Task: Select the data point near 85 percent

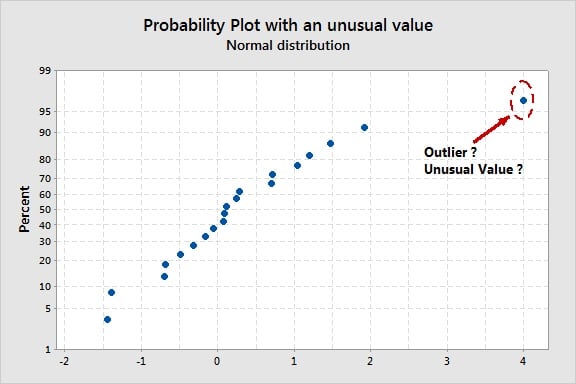Action: coord(330,143)
